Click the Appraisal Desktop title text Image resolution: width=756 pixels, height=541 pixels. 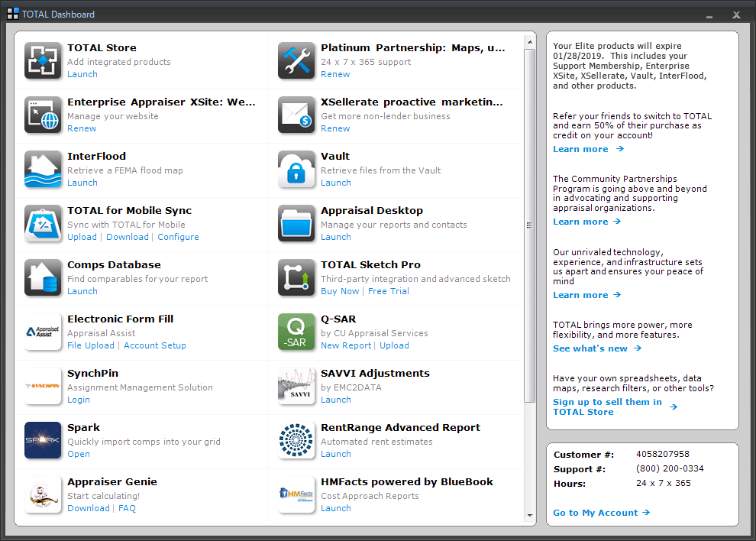[372, 210]
